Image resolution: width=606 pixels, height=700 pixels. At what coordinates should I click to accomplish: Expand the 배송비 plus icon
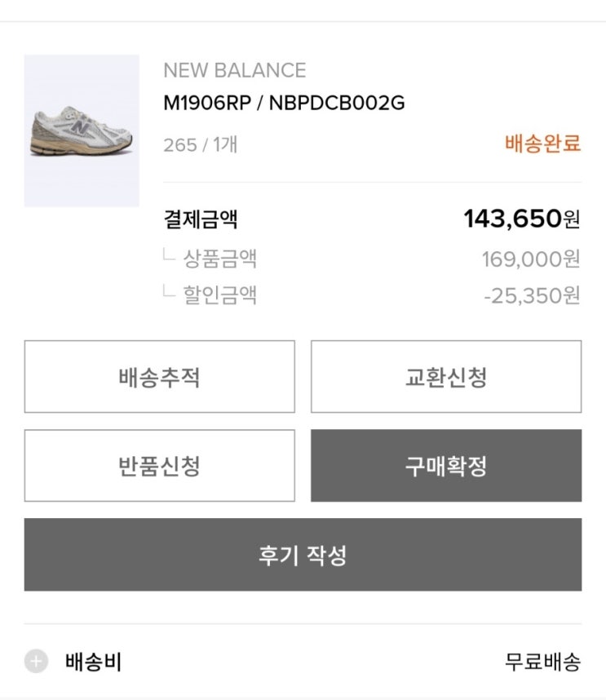click(36, 662)
